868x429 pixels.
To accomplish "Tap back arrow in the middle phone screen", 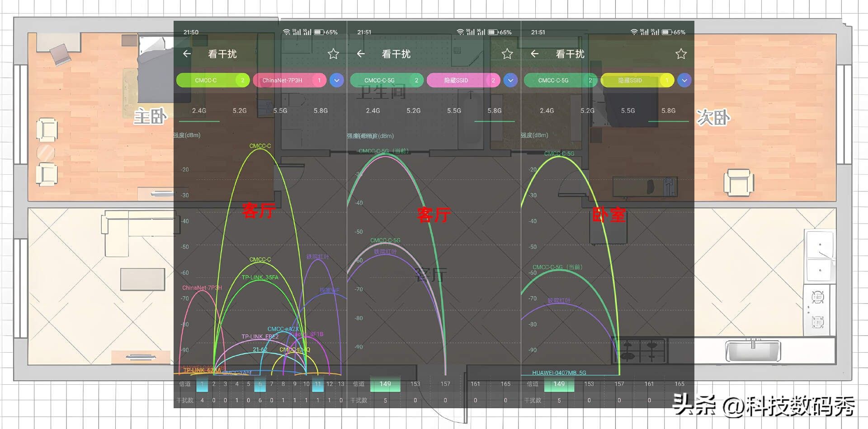I will click(361, 54).
